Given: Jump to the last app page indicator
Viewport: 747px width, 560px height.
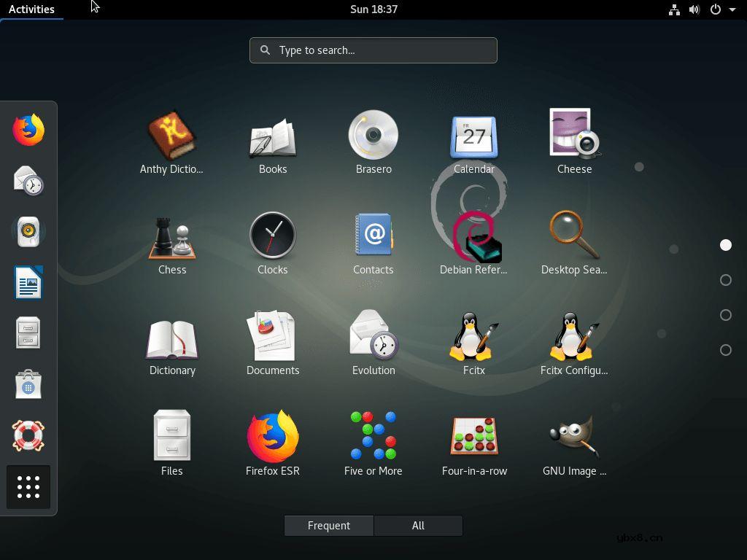Looking at the screenshot, I should point(726,350).
